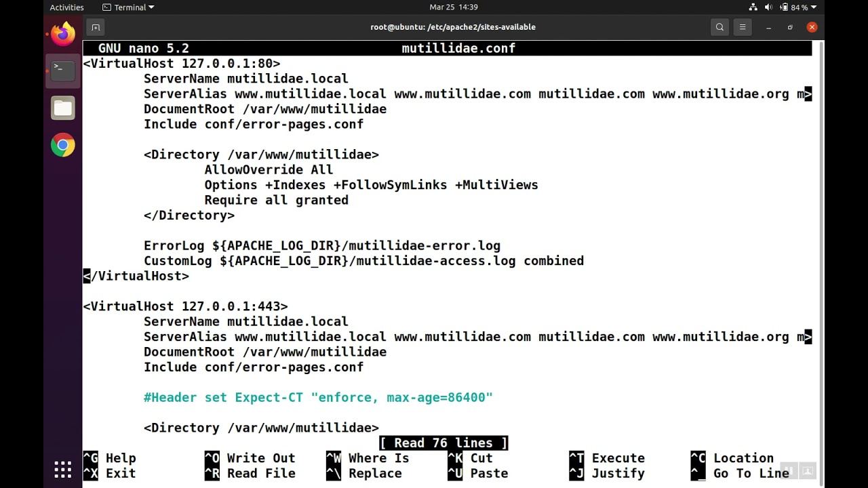Image resolution: width=868 pixels, height=488 pixels.
Task: Open the terminal hamburger menu
Action: 743,27
